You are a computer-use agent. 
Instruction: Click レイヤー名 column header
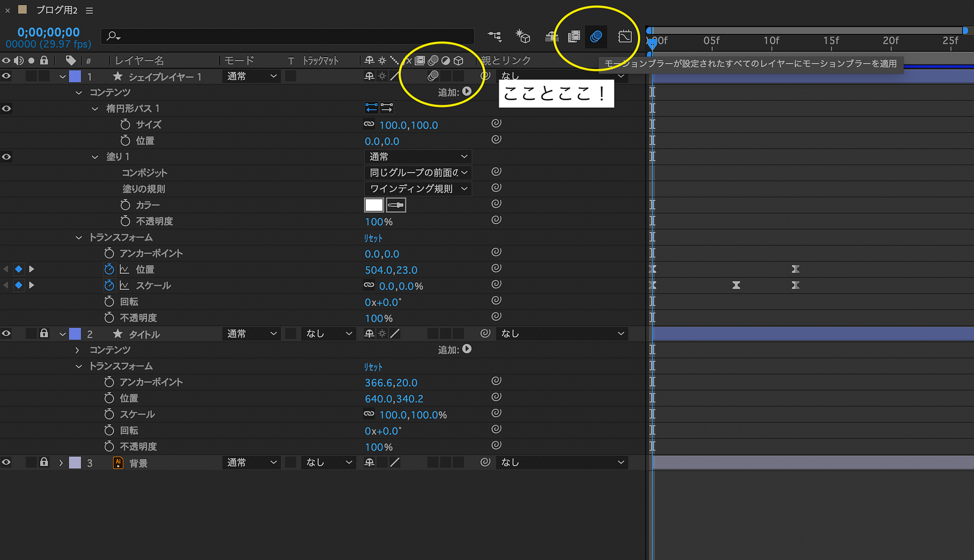(140, 60)
